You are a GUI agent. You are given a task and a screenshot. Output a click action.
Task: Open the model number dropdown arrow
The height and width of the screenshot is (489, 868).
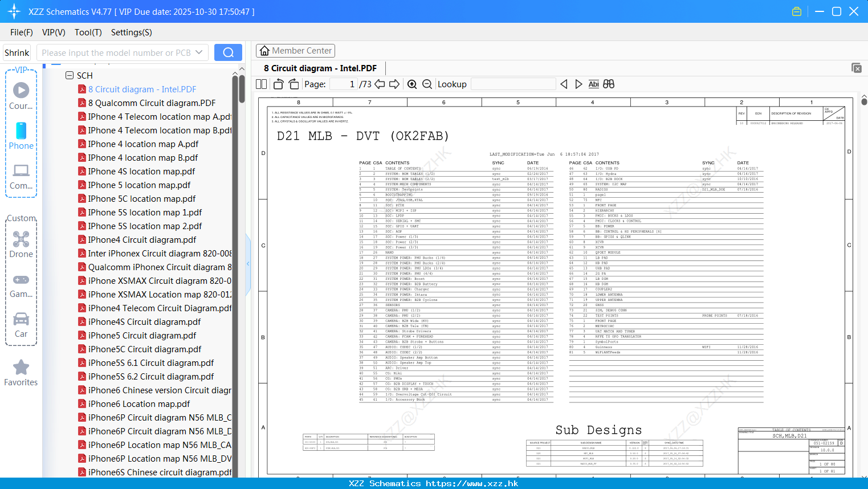199,52
